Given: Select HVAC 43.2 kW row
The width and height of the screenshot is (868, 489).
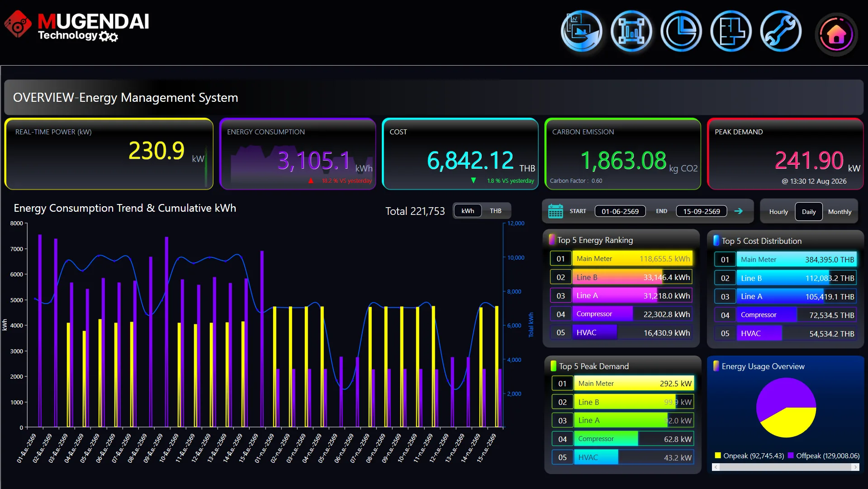Looking at the screenshot, I should [x=623, y=457].
